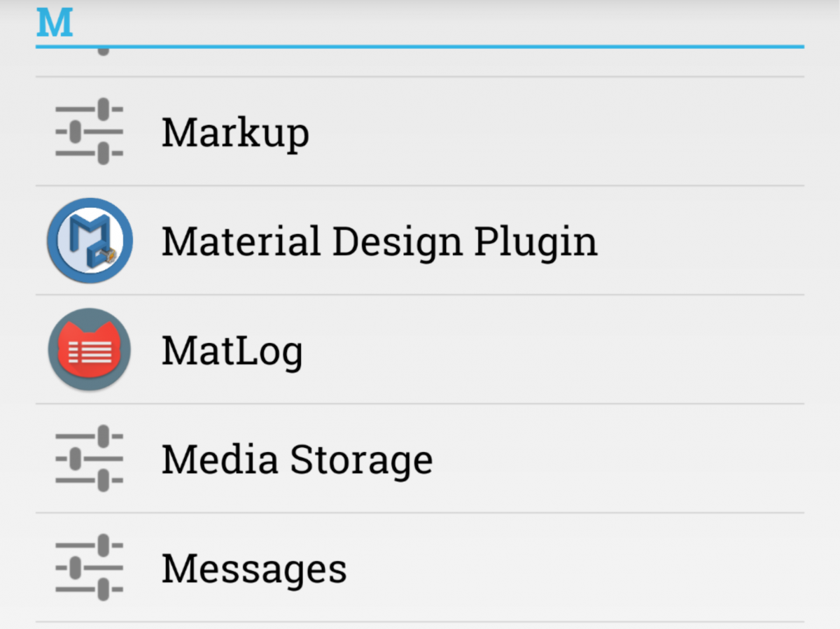The image size is (840, 629).
Task: Click the Messages text label
Action: [x=254, y=567]
